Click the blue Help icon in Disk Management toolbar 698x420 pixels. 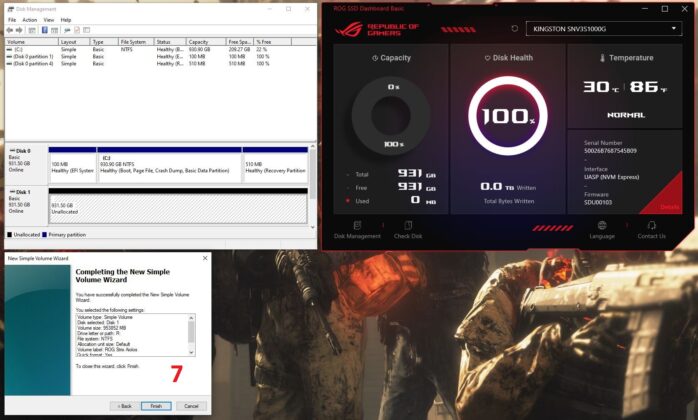(45, 30)
